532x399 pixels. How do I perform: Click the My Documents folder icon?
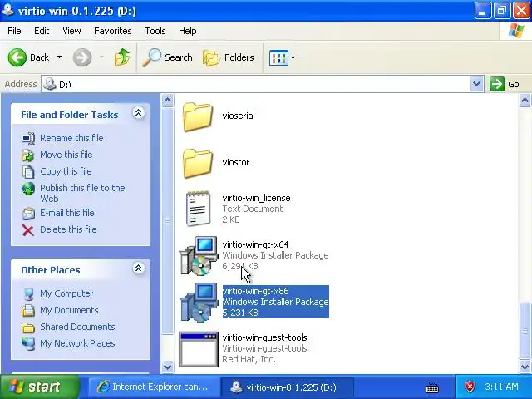click(x=28, y=311)
